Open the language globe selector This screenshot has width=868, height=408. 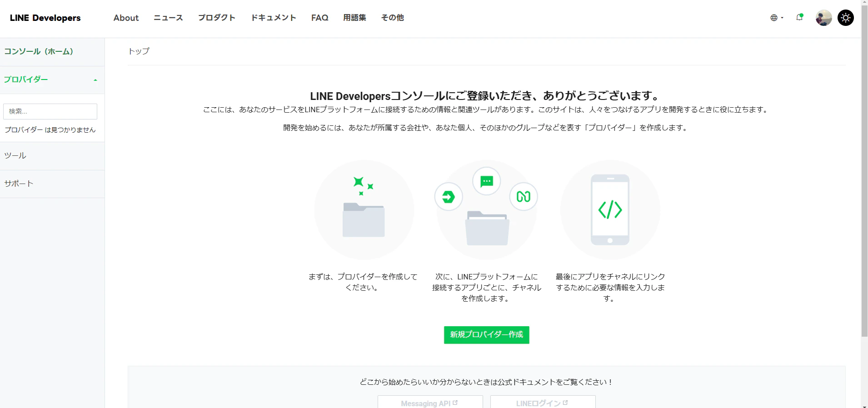point(777,18)
